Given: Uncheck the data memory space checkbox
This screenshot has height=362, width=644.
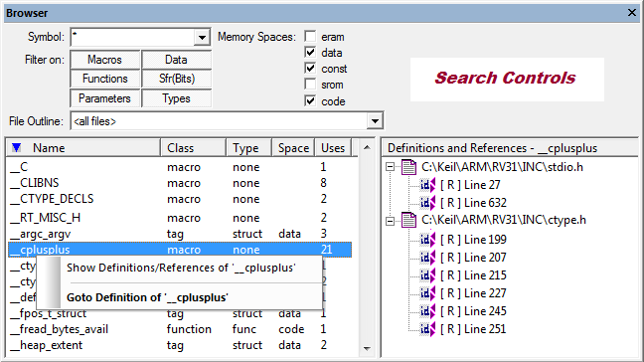Looking at the screenshot, I should click(310, 53).
